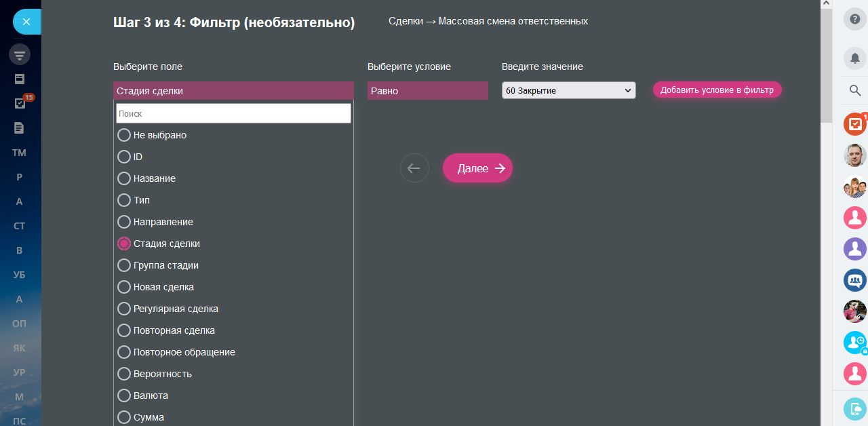Close the panel with the X button
The width and height of the screenshot is (868, 426).
pyautogui.click(x=26, y=22)
